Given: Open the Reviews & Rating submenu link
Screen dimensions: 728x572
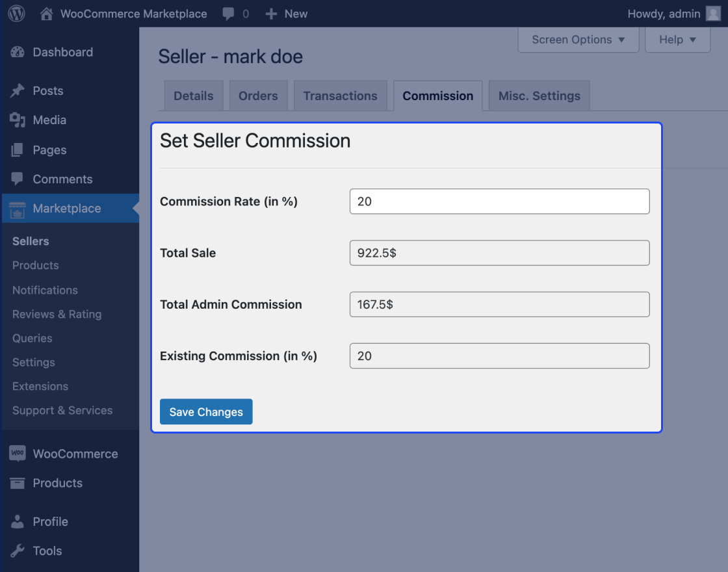Looking at the screenshot, I should coord(57,314).
